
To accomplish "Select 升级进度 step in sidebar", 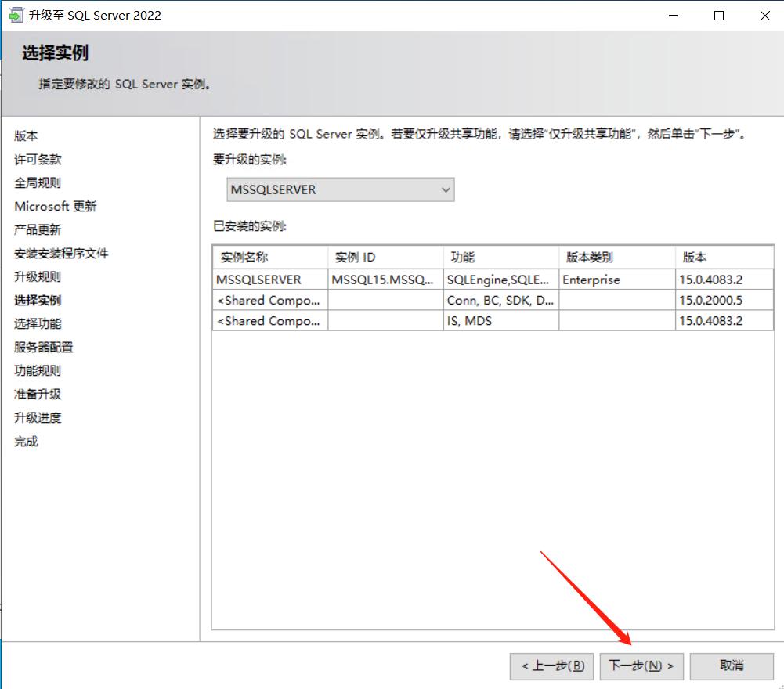I will [x=38, y=418].
